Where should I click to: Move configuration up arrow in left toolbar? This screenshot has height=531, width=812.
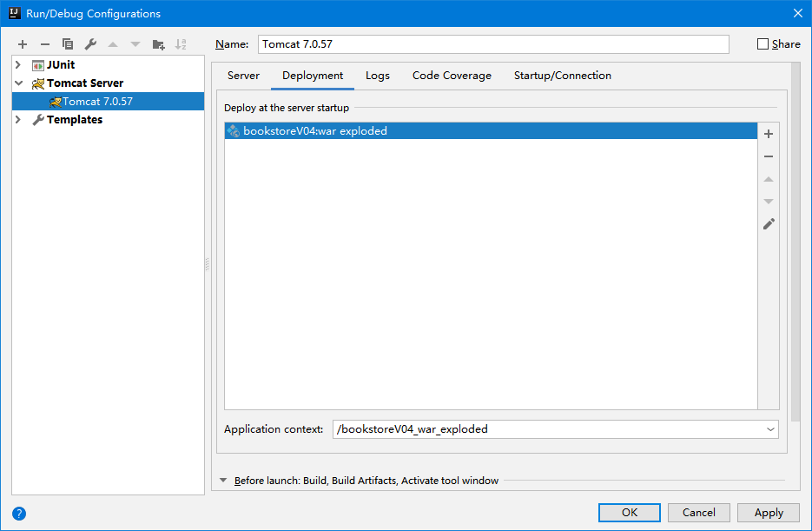pyautogui.click(x=113, y=44)
